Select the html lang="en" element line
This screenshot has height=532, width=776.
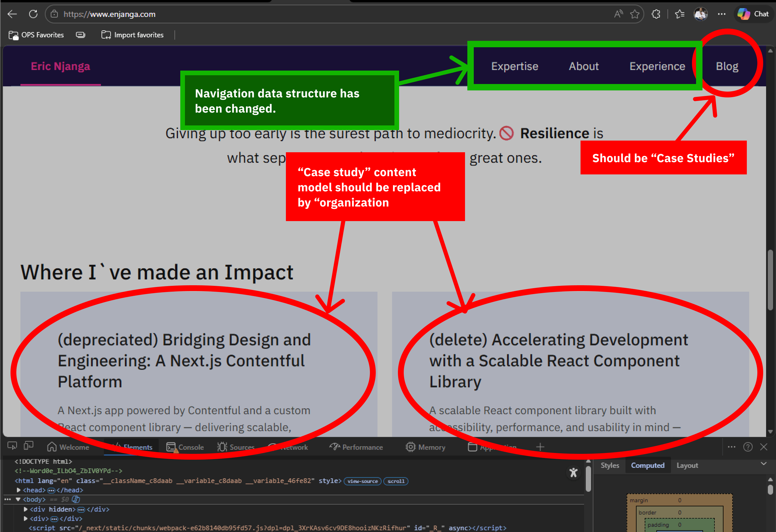pos(178,481)
